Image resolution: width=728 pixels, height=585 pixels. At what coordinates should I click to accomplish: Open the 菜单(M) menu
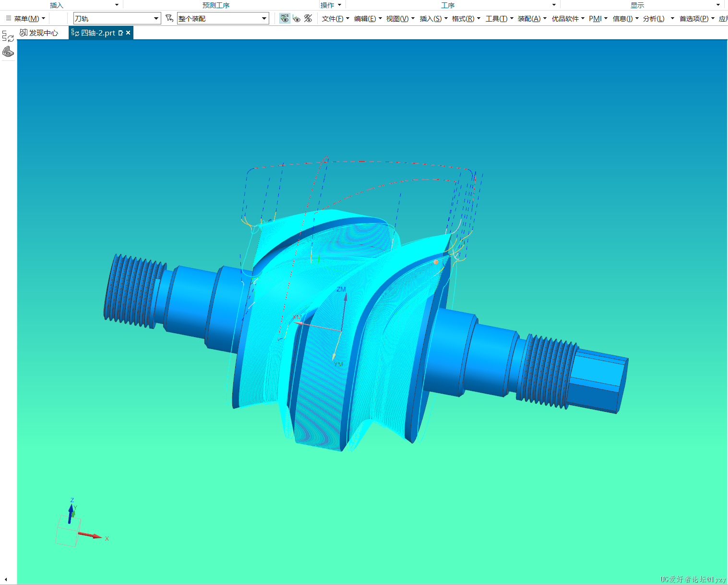click(26, 19)
